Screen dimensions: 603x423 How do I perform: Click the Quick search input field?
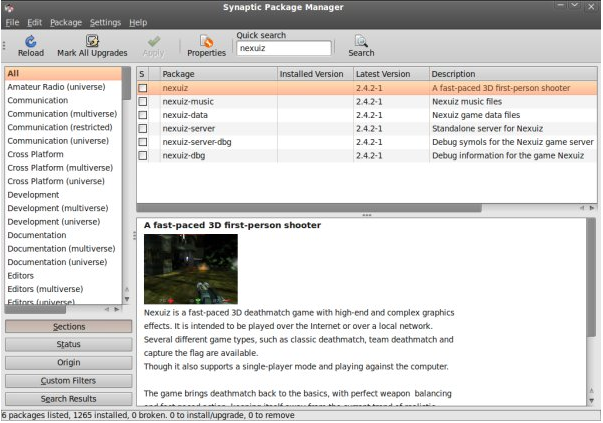tap(284, 48)
